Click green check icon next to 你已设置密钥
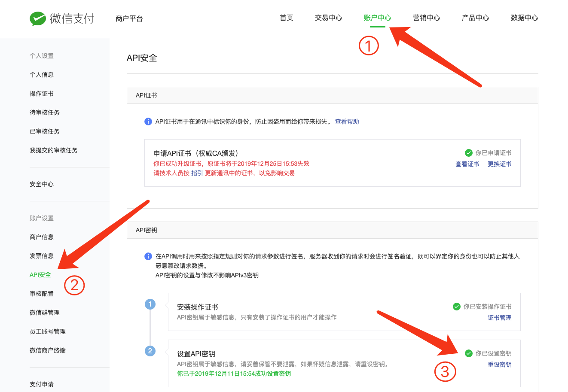Screen dimensions: 568x392 pos(469,353)
